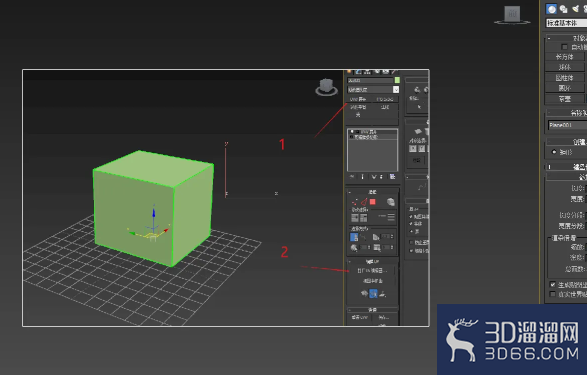Open the modifier list dropdown arrow

[396, 90]
